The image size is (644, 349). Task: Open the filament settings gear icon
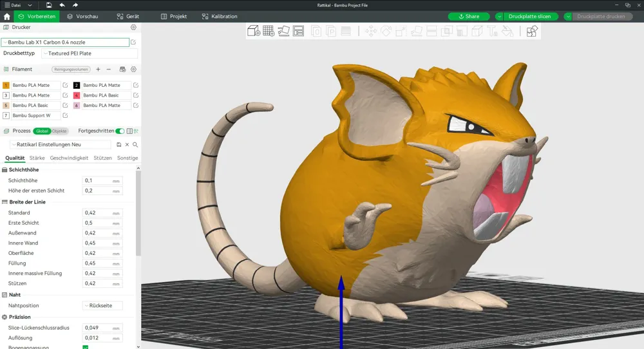[133, 70]
